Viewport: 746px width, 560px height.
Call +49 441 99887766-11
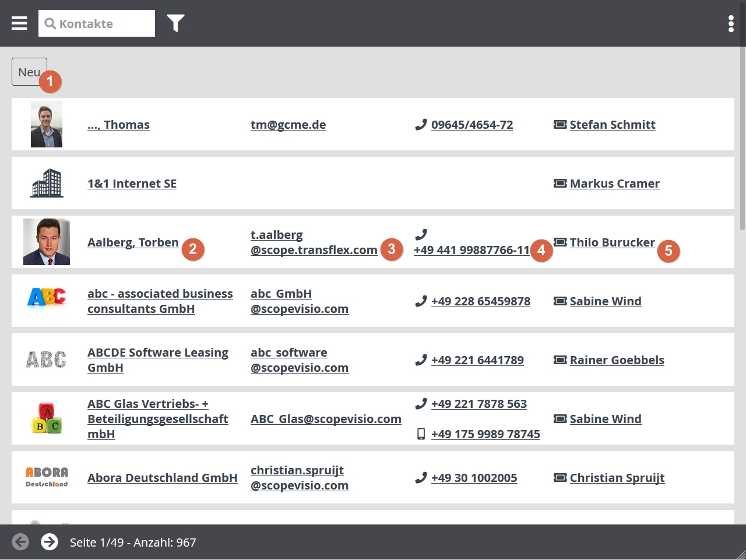(x=471, y=250)
